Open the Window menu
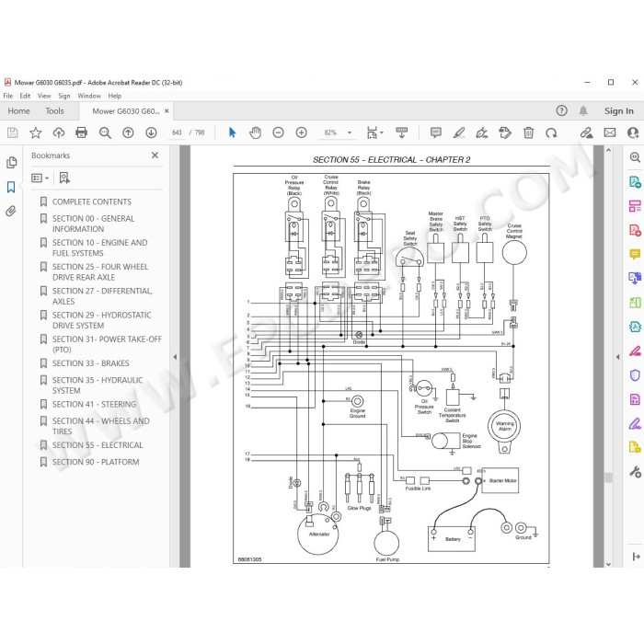The image size is (644, 644). click(x=89, y=96)
